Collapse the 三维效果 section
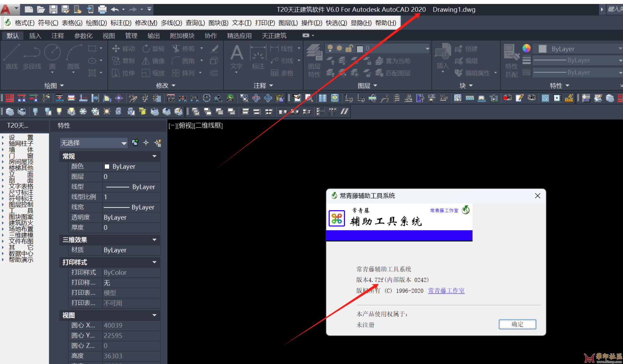This screenshot has height=364, width=623. point(154,240)
